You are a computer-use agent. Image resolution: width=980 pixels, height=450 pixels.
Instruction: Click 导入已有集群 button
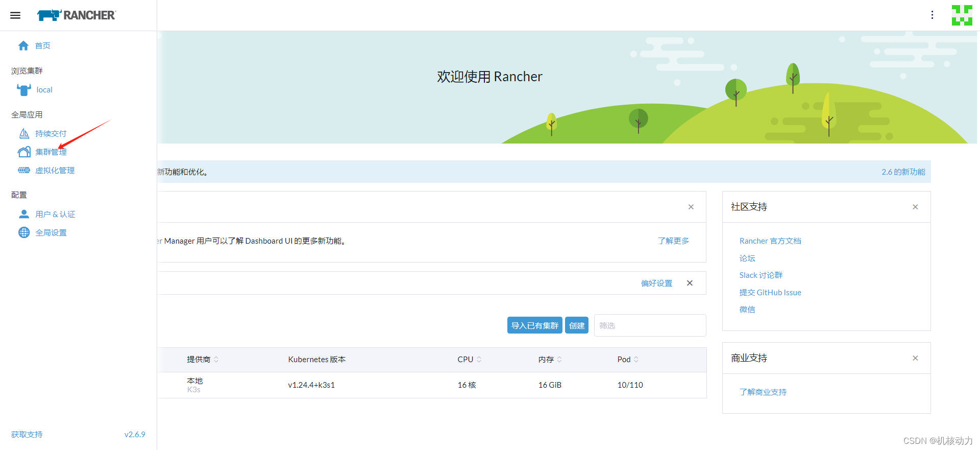535,325
